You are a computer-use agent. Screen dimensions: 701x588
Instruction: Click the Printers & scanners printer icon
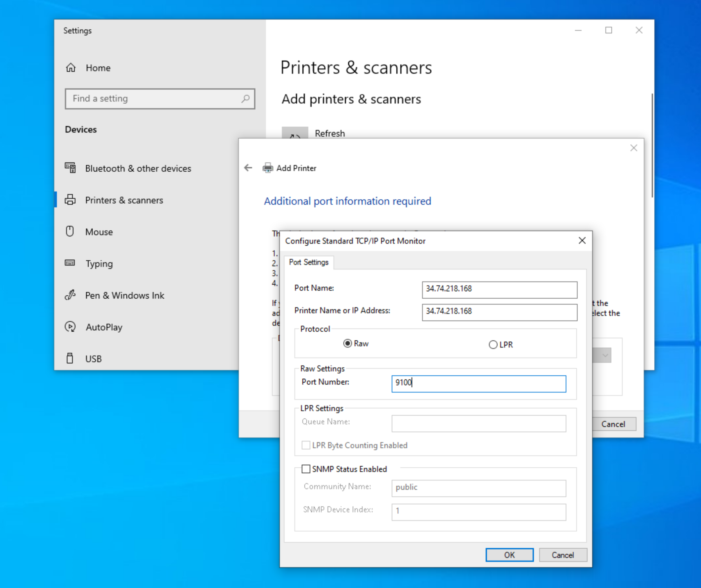70,200
